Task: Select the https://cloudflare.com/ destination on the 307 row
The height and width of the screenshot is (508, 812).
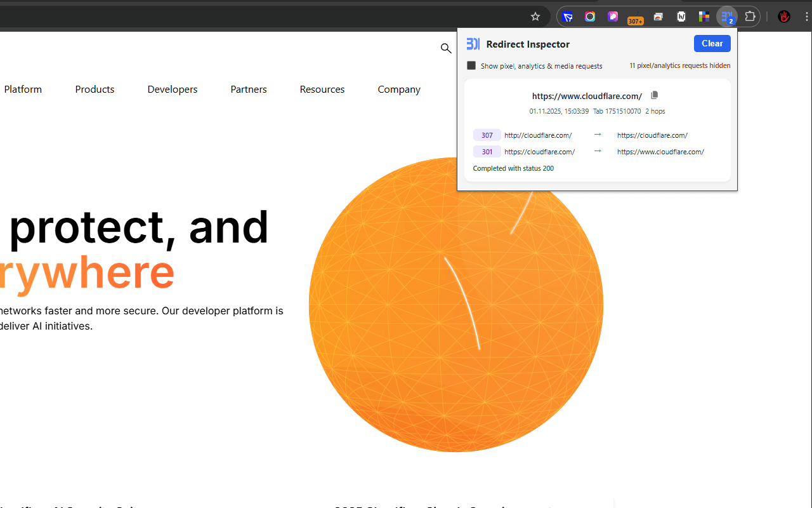Action: pyautogui.click(x=652, y=135)
